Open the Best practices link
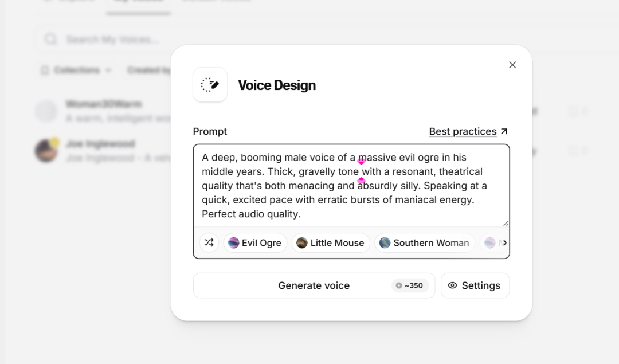 468,131
